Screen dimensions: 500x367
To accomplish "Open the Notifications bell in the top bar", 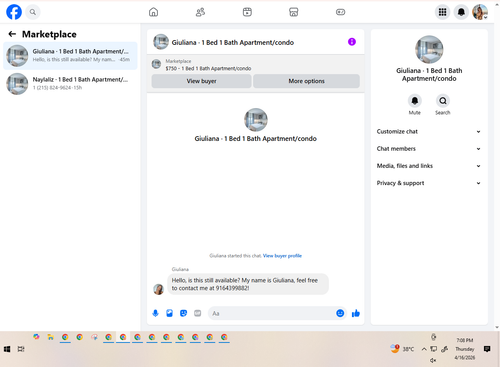I will click(461, 12).
